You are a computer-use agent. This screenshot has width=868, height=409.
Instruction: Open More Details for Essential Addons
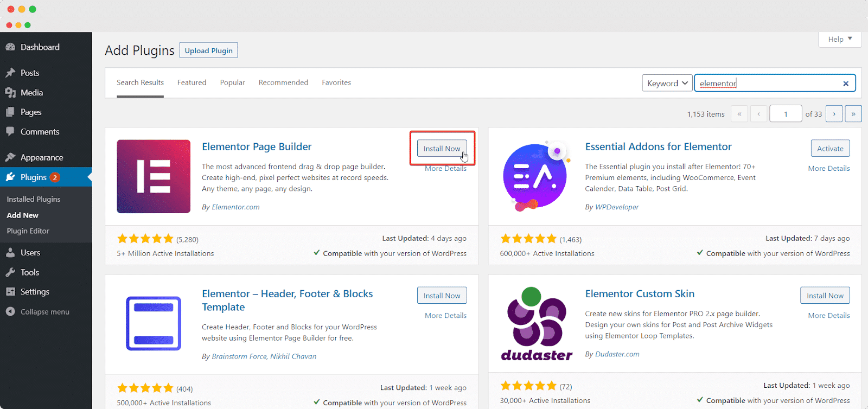829,169
